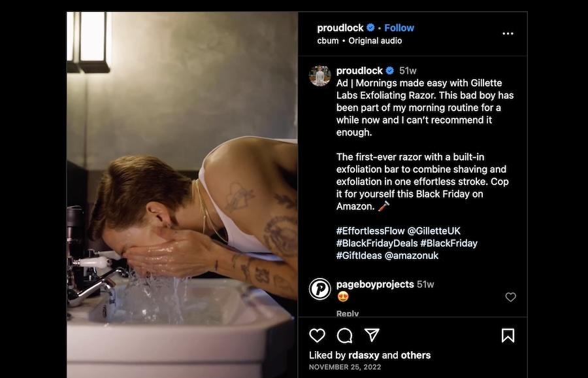
Task: Open comments with the speech bubble icon
Action: pos(344,335)
